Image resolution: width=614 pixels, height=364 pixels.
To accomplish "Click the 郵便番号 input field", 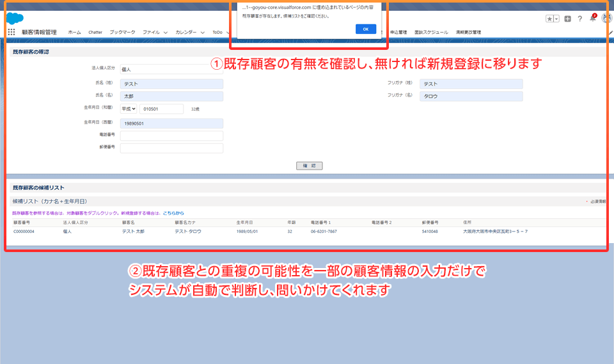I will pyautogui.click(x=171, y=148).
